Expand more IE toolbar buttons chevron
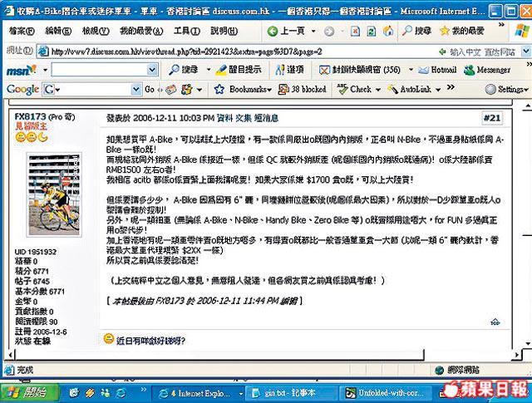 501,24
